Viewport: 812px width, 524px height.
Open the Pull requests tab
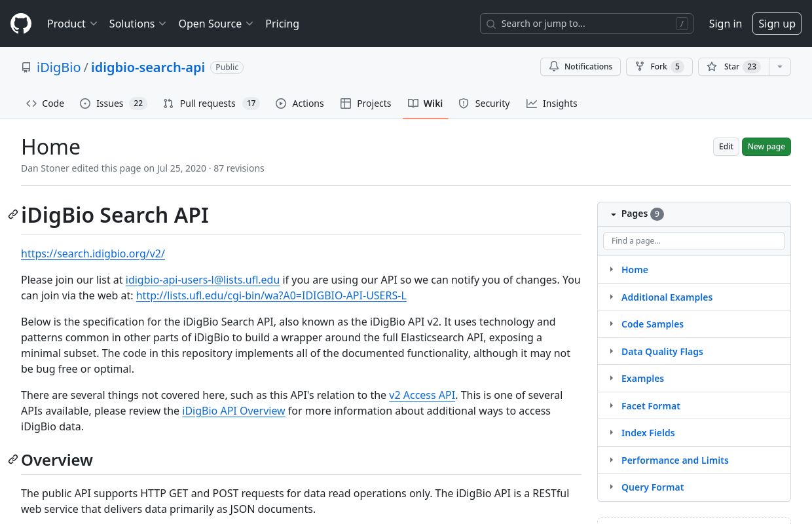[212, 103]
